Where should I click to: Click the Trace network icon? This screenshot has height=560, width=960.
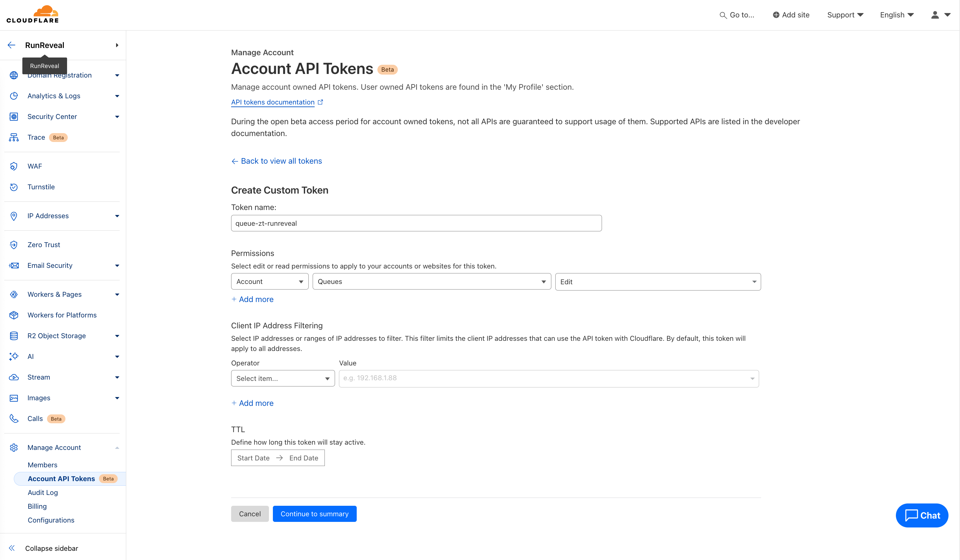(14, 137)
